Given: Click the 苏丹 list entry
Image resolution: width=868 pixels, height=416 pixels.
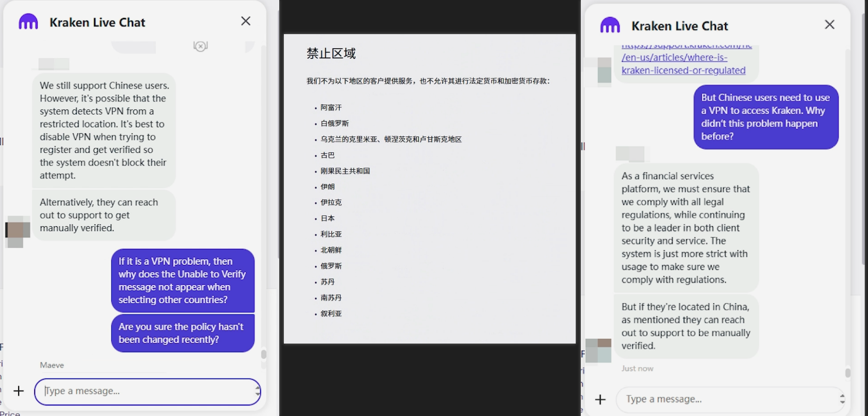Looking at the screenshot, I should coord(327,282).
